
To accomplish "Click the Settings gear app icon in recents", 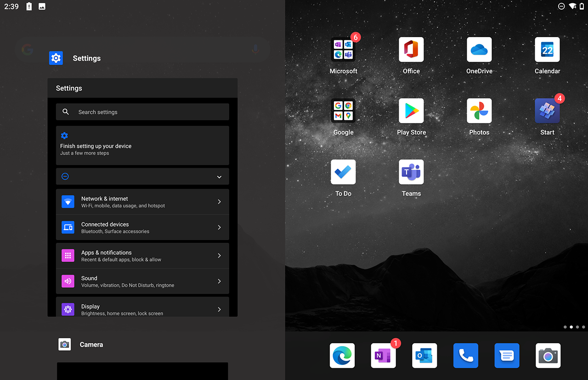I will point(56,58).
